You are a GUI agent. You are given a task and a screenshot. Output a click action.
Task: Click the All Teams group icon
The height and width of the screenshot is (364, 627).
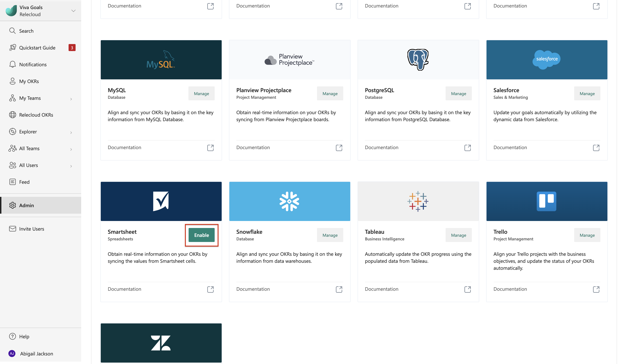click(12, 148)
